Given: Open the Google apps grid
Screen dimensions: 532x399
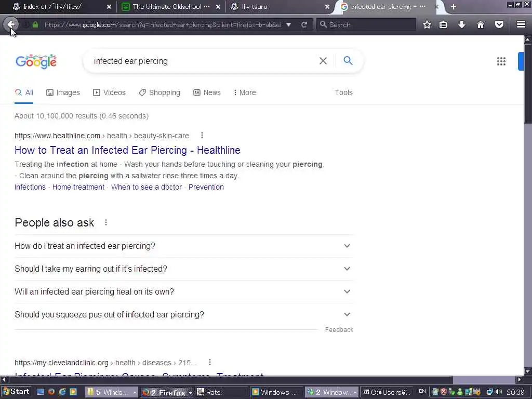Looking at the screenshot, I should [501, 61].
